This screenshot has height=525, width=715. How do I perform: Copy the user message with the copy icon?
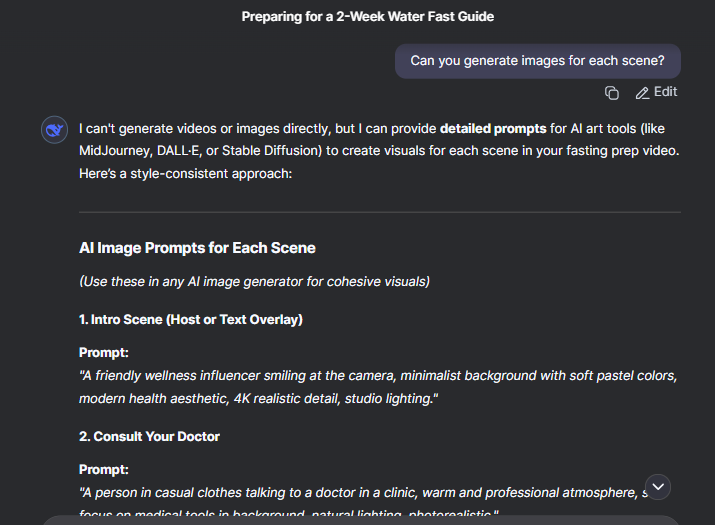pos(611,93)
